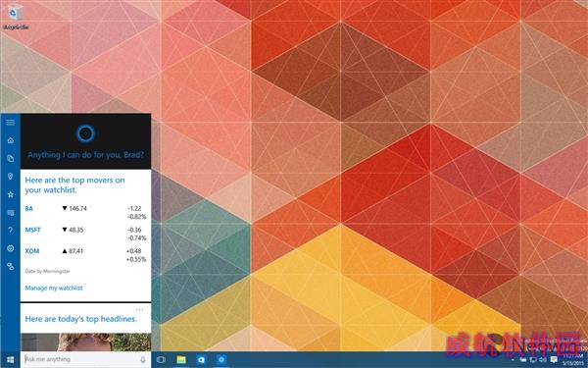
Task: Click the BA change value -1.22
Action: tap(134, 208)
